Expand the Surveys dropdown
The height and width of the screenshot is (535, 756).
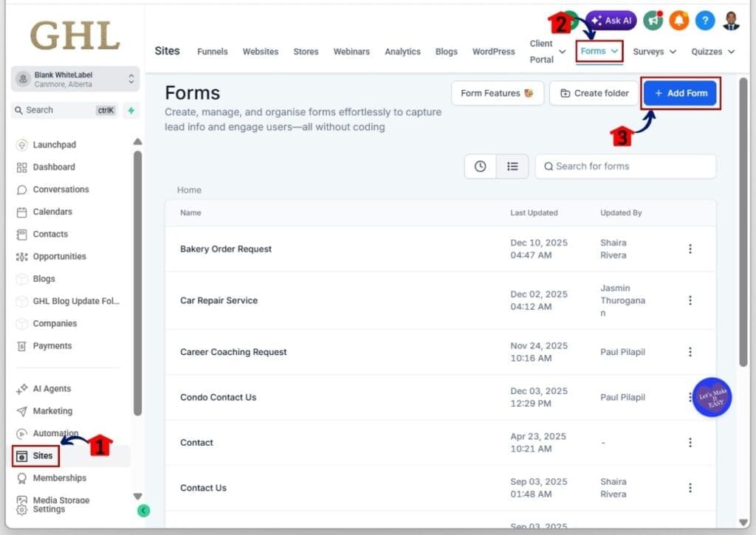coord(653,52)
